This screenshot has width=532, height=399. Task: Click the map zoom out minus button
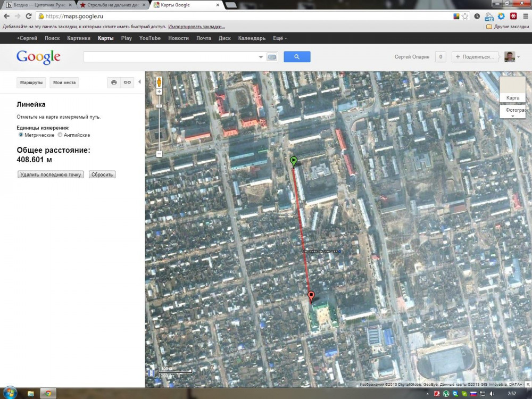pyautogui.click(x=159, y=154)
